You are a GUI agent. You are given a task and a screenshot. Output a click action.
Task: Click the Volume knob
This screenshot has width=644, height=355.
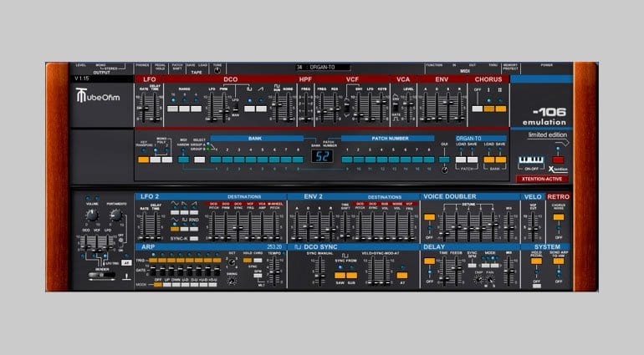pos(92,215)
